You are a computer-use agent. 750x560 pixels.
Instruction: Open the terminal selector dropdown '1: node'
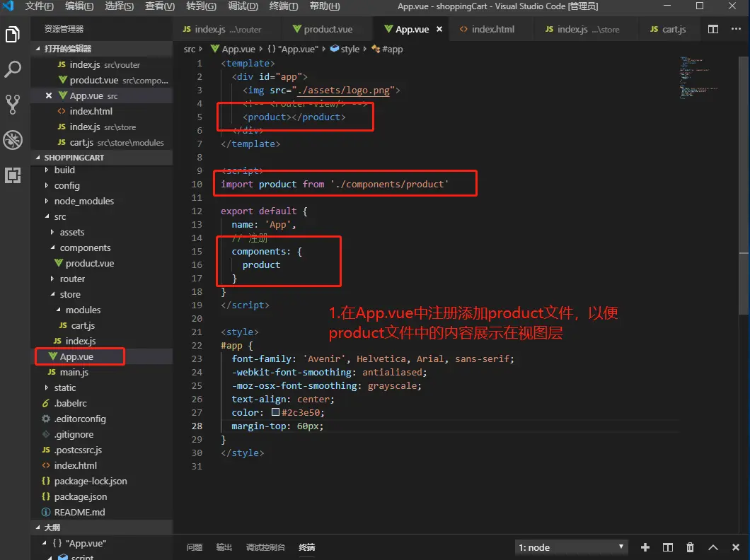(x=571, y=547)
